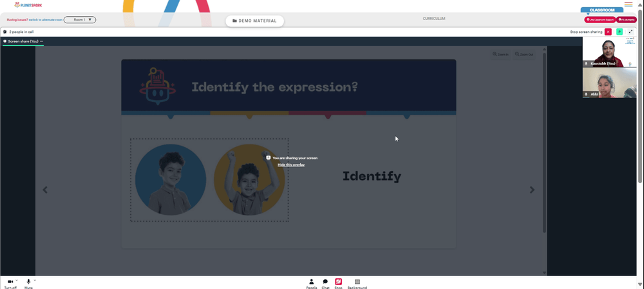Toggle fullscreen with the expand arrows icon

tap(630, 32)
